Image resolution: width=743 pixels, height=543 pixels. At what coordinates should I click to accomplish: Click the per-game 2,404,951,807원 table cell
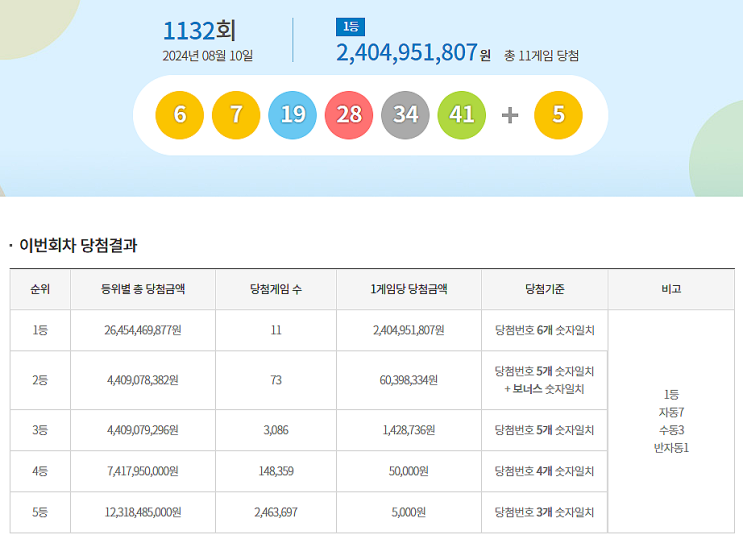pos(409,330)
